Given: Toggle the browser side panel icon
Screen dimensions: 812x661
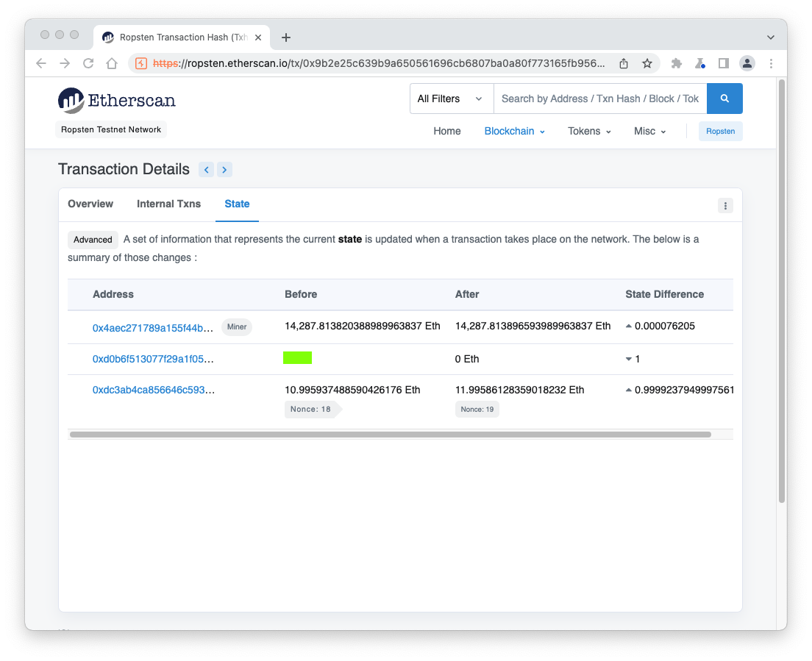Looking at the screenshot, I should 724,63.
